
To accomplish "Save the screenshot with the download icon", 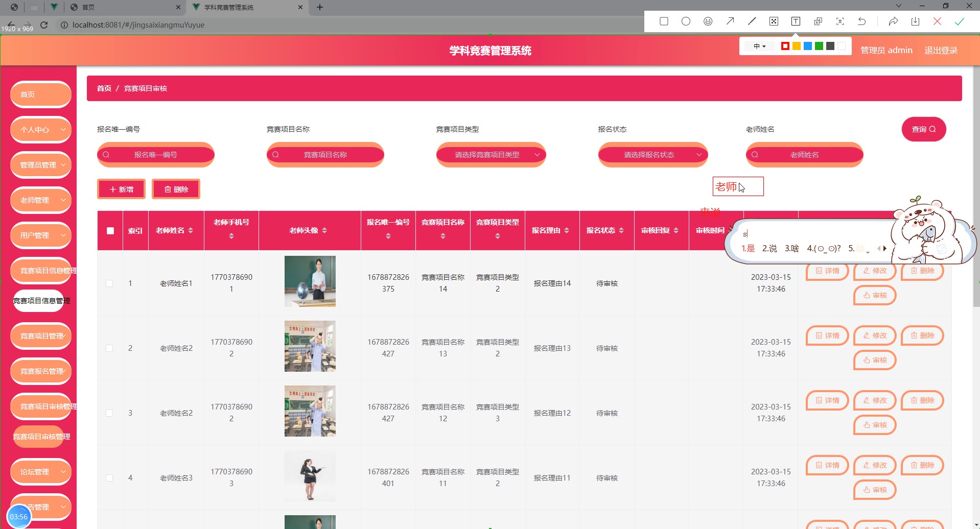I will click(915, 21).
